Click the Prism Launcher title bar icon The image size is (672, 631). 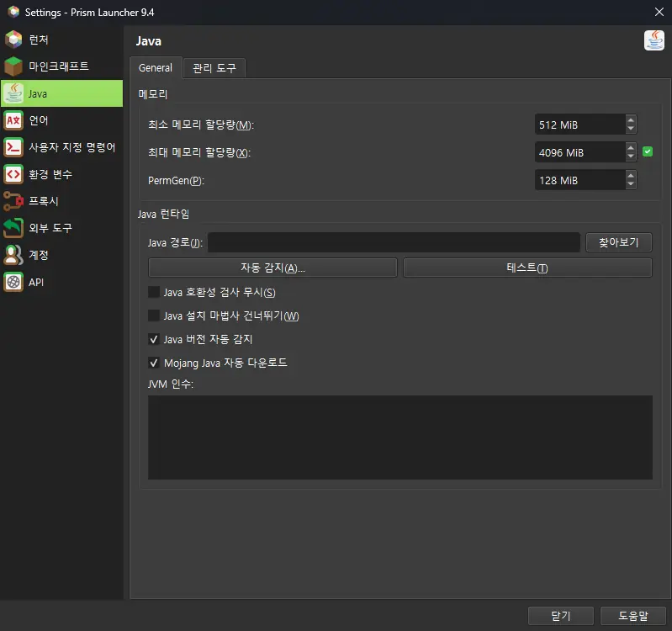point(13,12)
